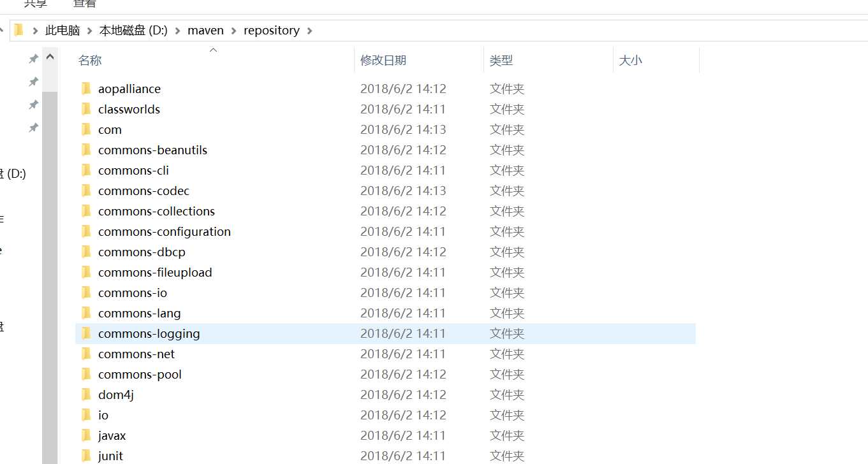Viewport: 868px width, 464px height.
Task: Select the dom4j folder name
Action: coord(116,395)
